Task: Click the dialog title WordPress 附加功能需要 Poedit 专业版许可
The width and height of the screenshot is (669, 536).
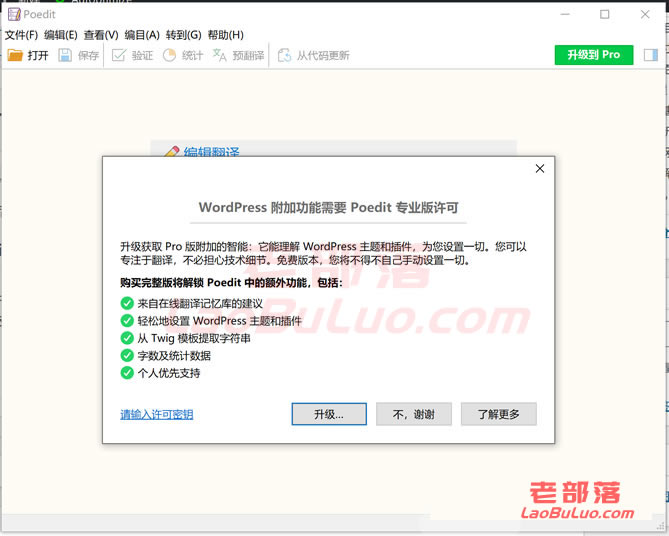Action: pyautogui.click(x=329, y=207)
